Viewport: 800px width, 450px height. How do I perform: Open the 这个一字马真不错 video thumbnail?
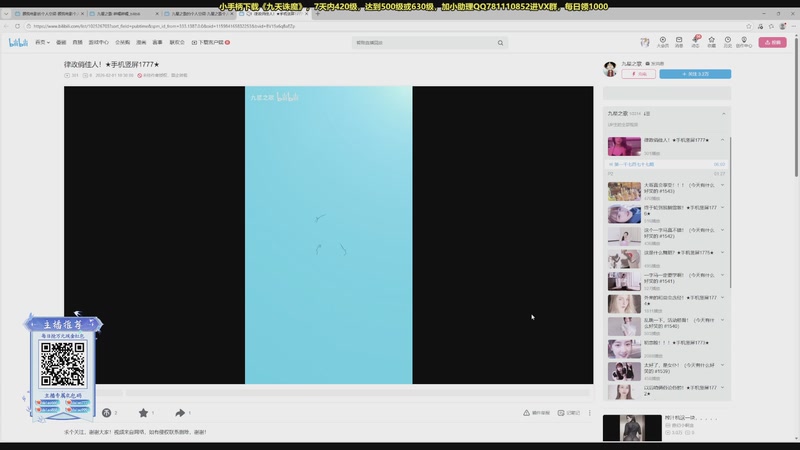(x=624, y=236)
